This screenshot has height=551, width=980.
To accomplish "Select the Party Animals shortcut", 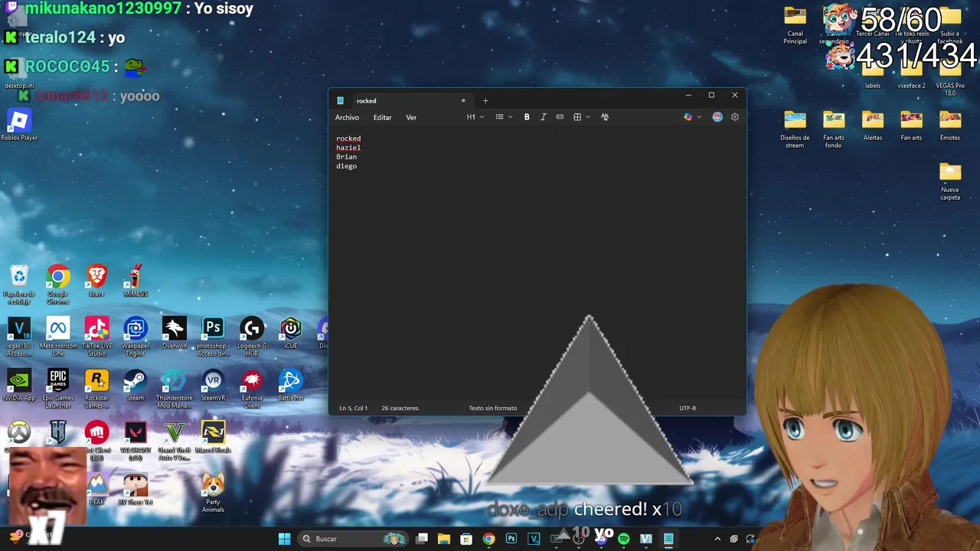I will tap(213, 493).
